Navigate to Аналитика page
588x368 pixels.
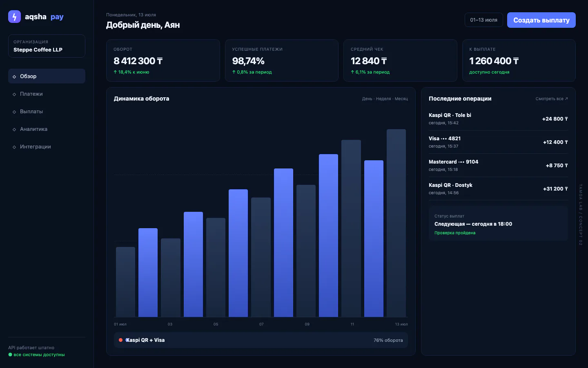(x=47, y=129)
